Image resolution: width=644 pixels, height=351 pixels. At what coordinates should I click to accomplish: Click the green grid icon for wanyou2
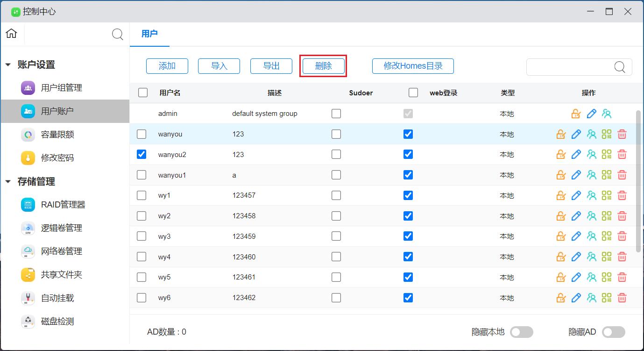tap(607, 155)
